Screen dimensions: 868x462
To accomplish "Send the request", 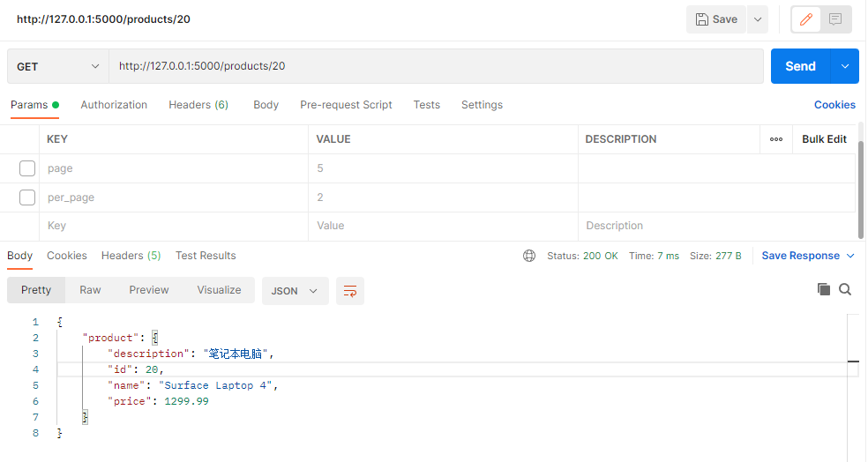I will pyautogui.click(x=800, y=66).
